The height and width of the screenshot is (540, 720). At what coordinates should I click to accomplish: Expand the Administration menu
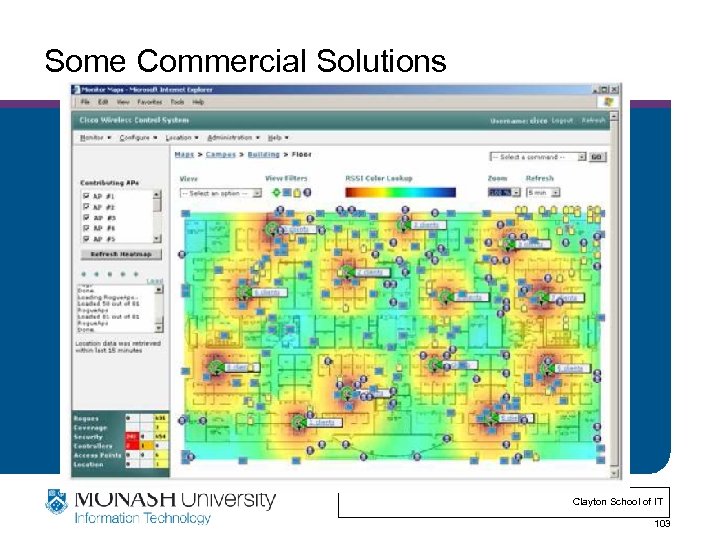click(x=233, y=138)
